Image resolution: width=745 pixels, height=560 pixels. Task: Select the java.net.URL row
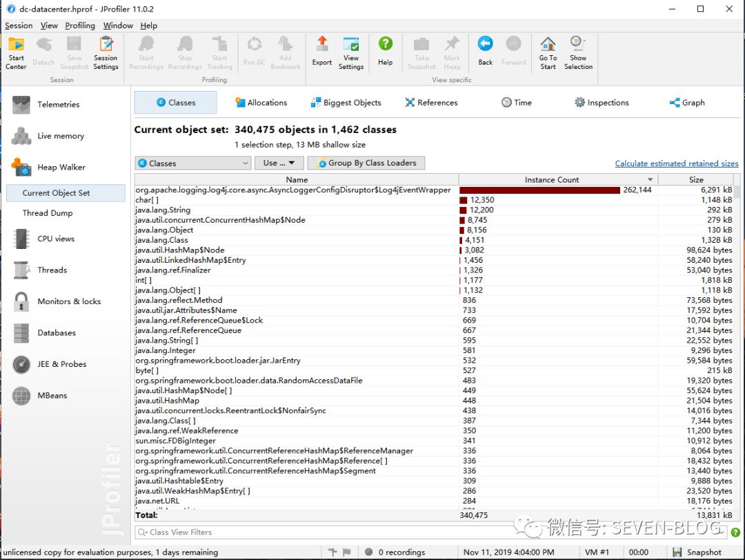(434, 501)
